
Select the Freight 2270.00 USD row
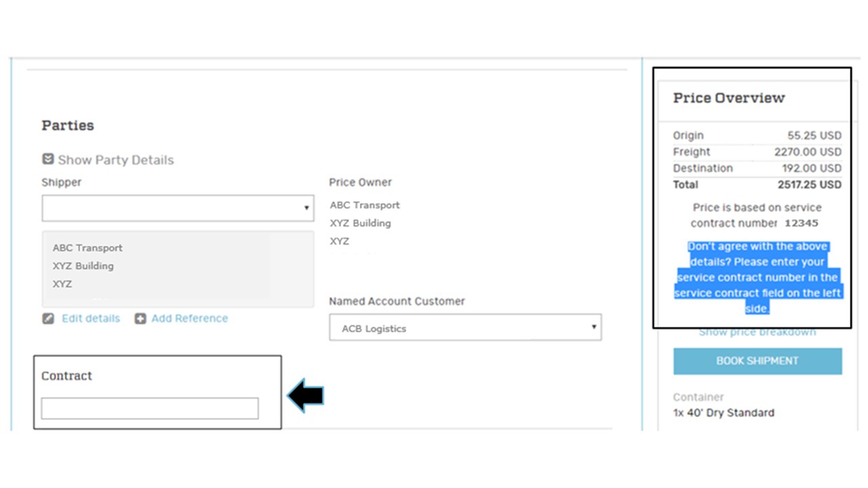click(x=757, y=152)
